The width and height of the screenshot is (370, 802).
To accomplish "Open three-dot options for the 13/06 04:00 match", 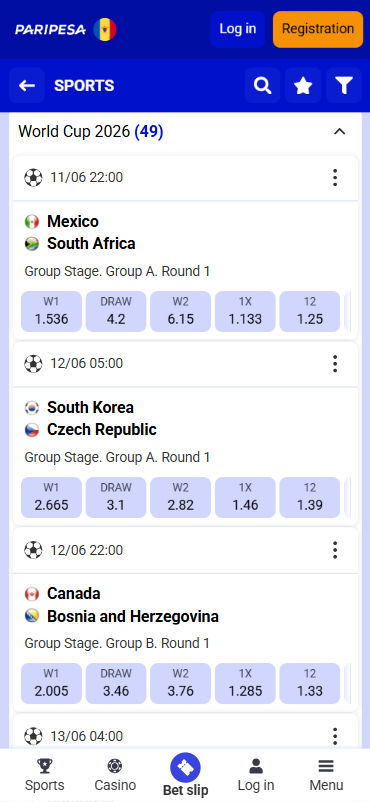I will point(335,736).
